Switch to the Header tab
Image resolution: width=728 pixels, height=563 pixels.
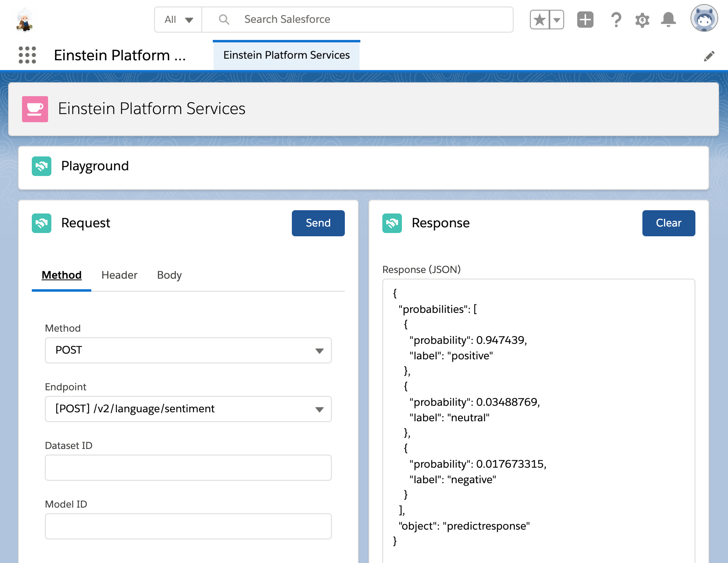[x=119, y=275]
